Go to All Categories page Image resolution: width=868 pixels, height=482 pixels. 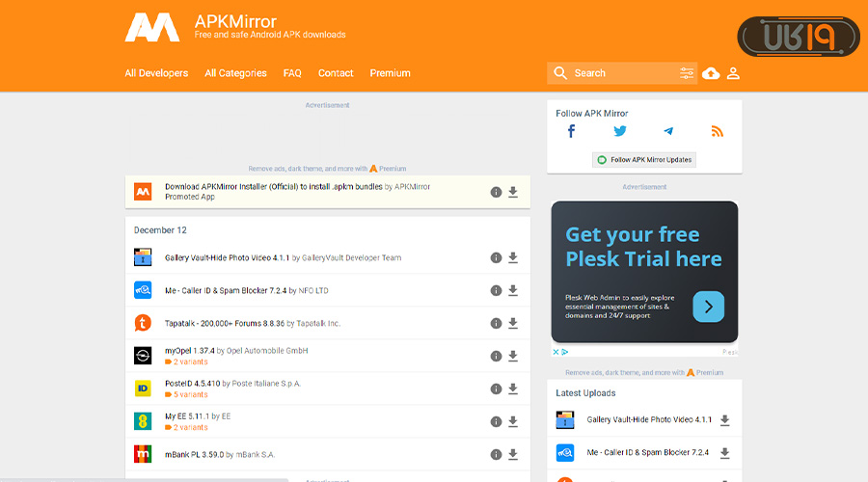pos(235,73)
